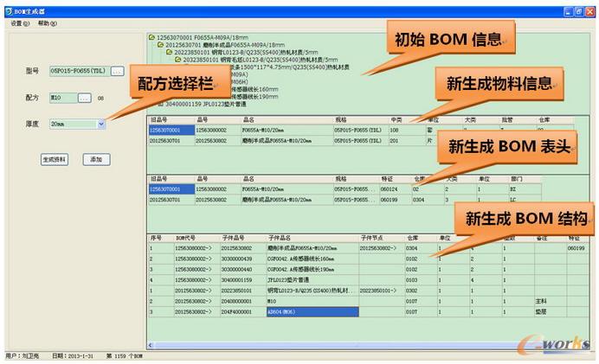Screen dimensions: 599x364
Task: Select highlighted cell 12563070001 in material table
Action: pos(170,130)
